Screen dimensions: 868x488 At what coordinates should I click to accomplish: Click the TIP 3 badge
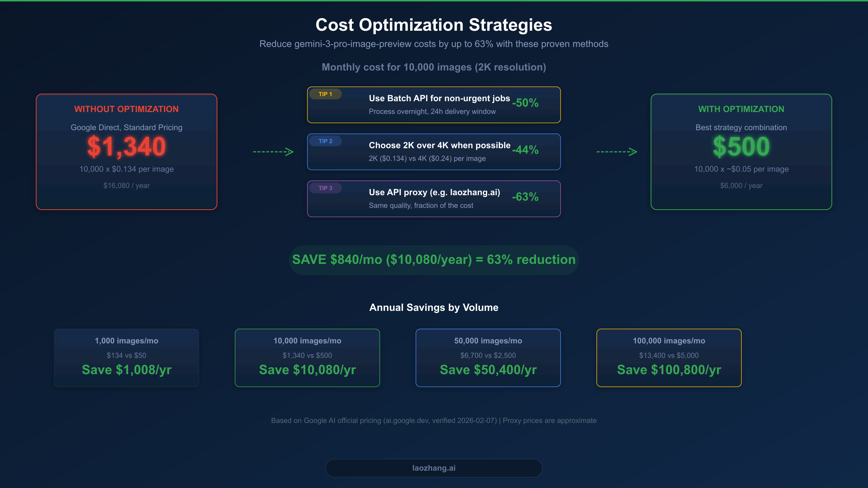tap(325, 188)
